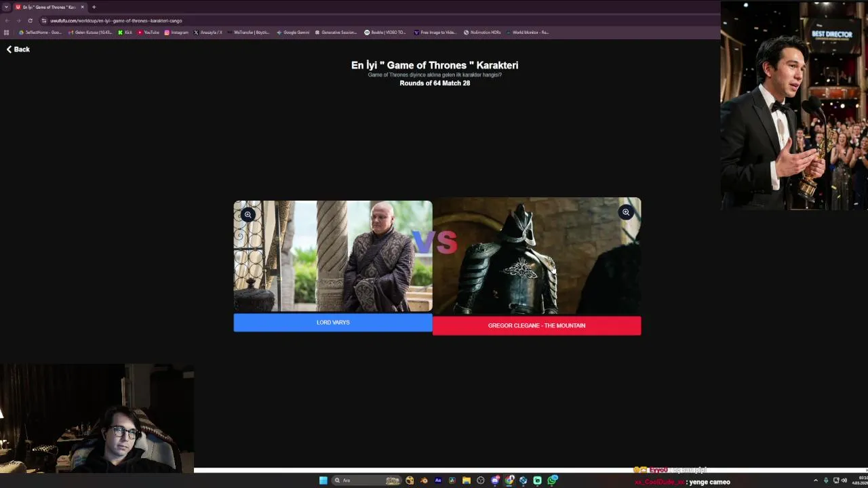Open WhatsApp from taskbar
This screenshot has width=868, height=488.
[x=553, y=481]
